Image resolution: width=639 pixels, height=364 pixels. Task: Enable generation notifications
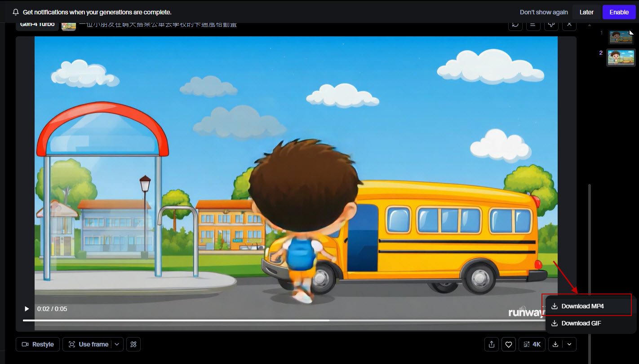click(x=619, y=12)
